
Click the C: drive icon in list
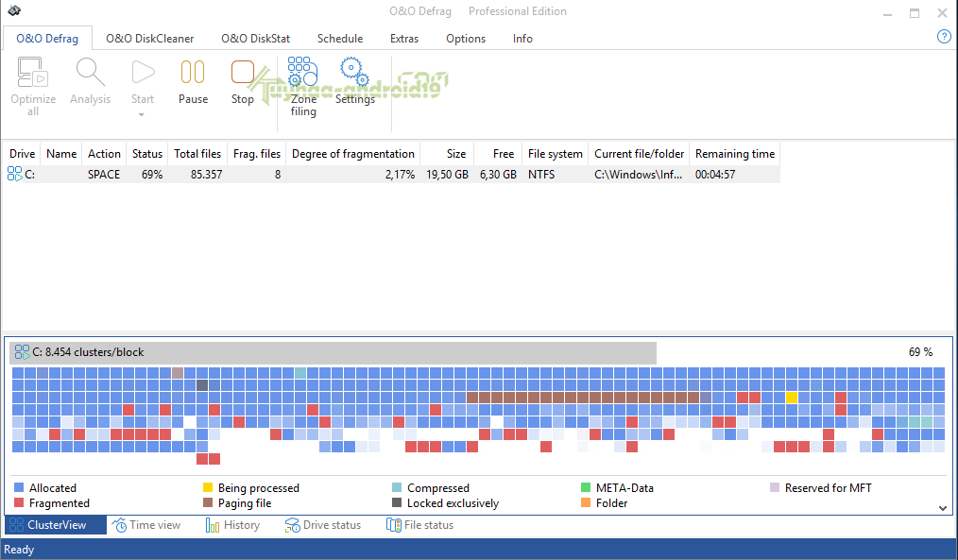15,174
